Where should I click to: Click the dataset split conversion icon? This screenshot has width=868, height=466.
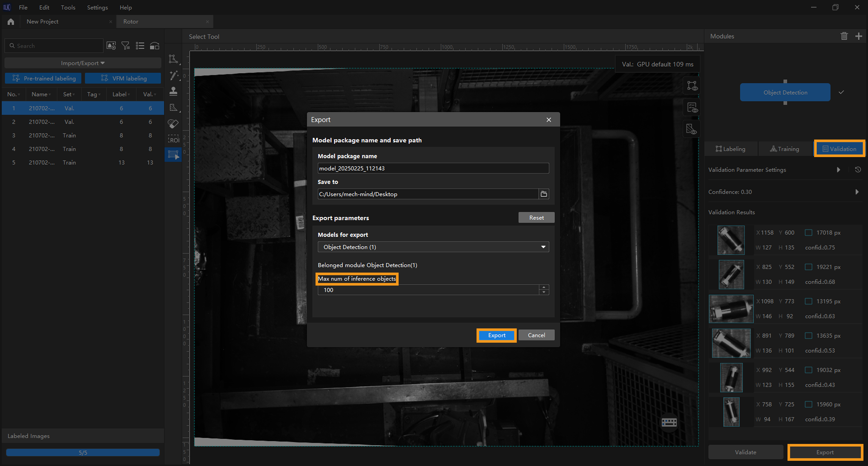click(x=155, y=46)
